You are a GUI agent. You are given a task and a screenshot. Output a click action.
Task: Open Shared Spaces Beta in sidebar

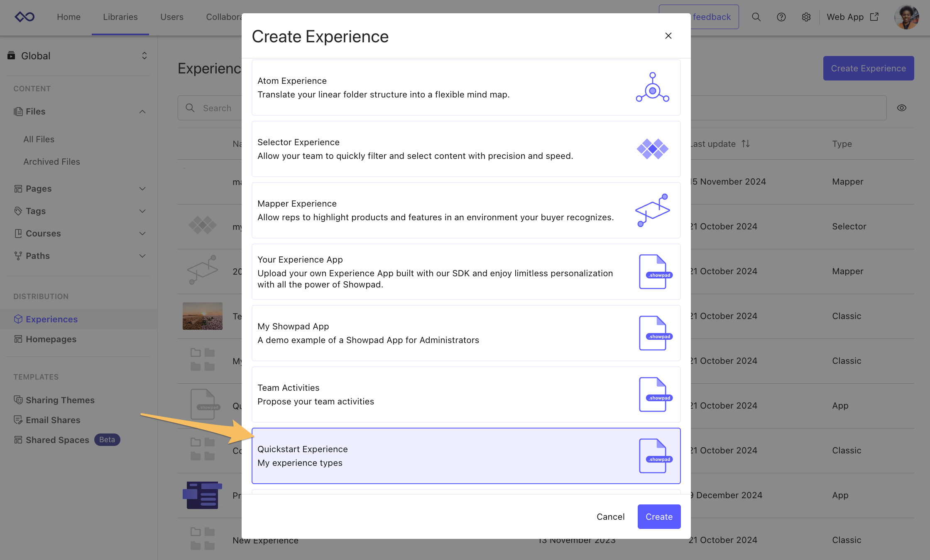point(66,440)
